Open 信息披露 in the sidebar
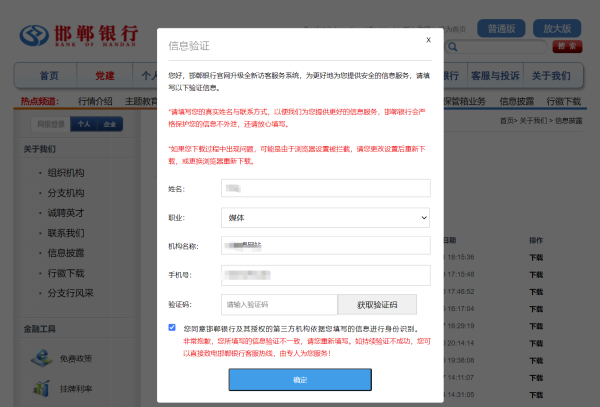 (66, 253)
